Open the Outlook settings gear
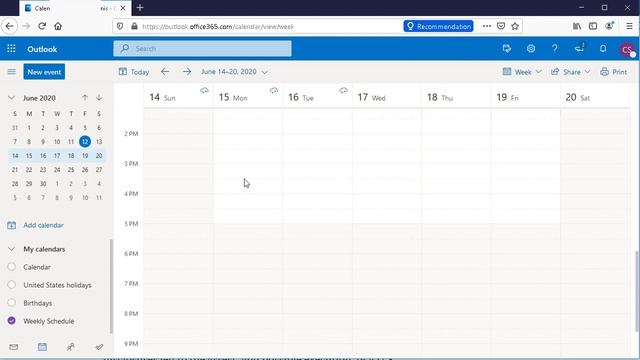 tap(531, 49)
